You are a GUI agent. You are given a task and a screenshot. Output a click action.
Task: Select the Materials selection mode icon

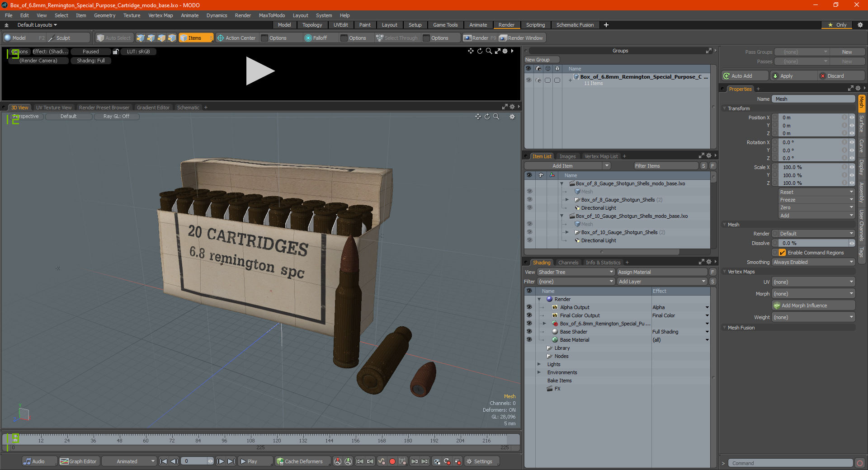click(x=172, y=38)
